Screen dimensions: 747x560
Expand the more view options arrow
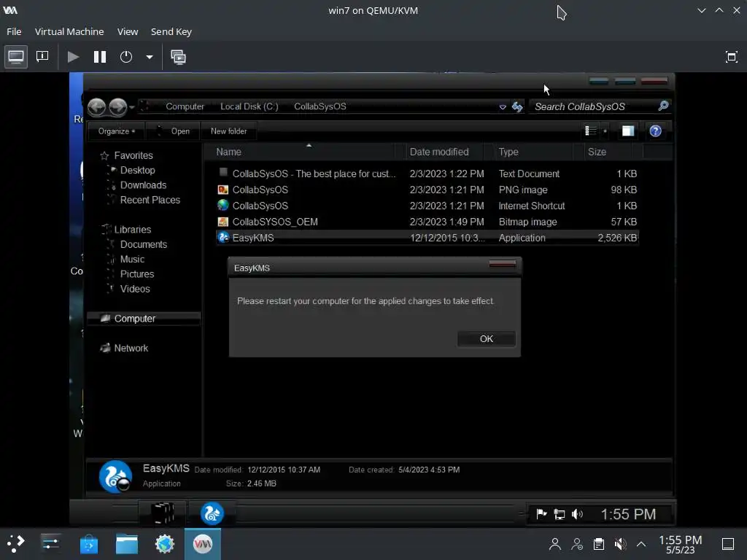605,131
